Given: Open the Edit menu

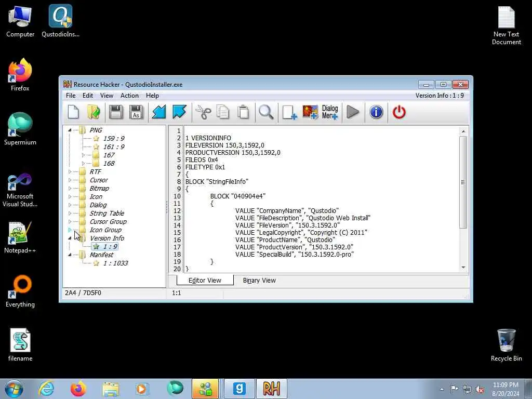Looking at the screenshot, I should pos(87,96).
